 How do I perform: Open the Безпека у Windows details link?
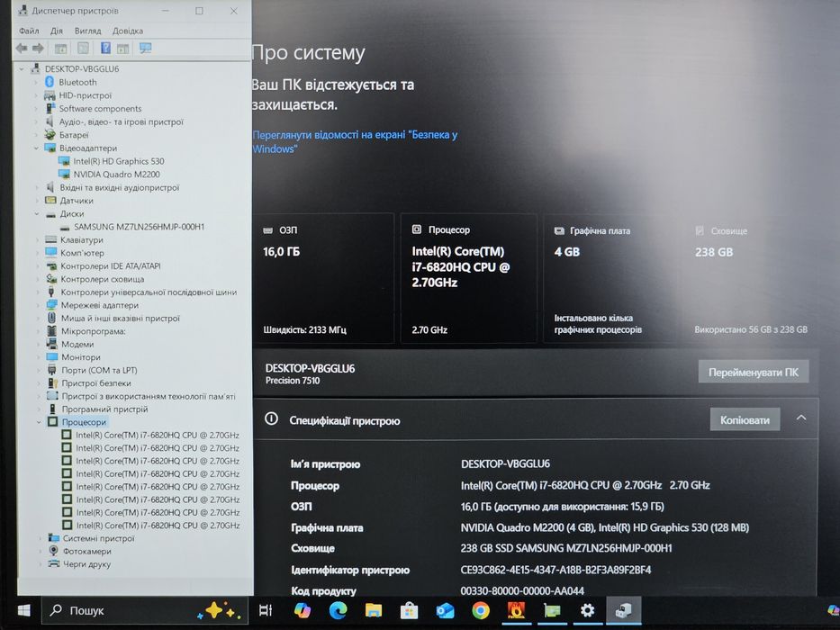(355, 142)
